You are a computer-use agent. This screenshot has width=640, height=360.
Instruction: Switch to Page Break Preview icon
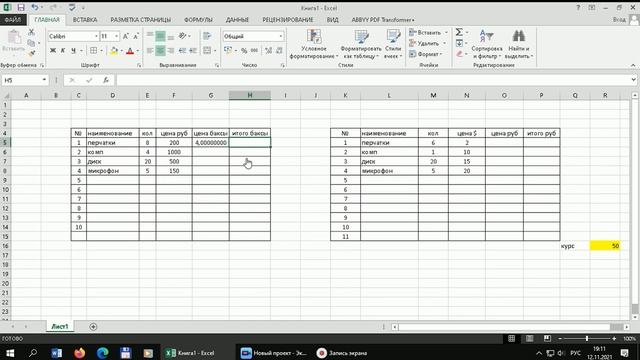tap(547, 338)
